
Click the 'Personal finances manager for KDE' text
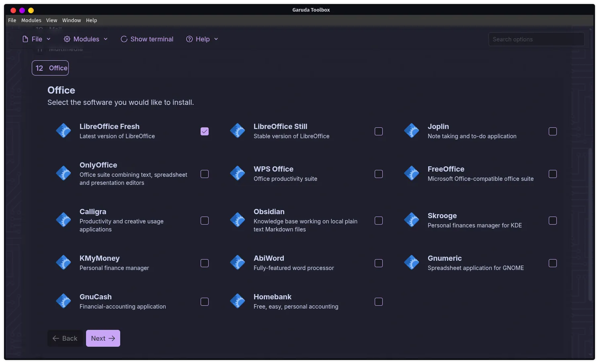[475, 225]
